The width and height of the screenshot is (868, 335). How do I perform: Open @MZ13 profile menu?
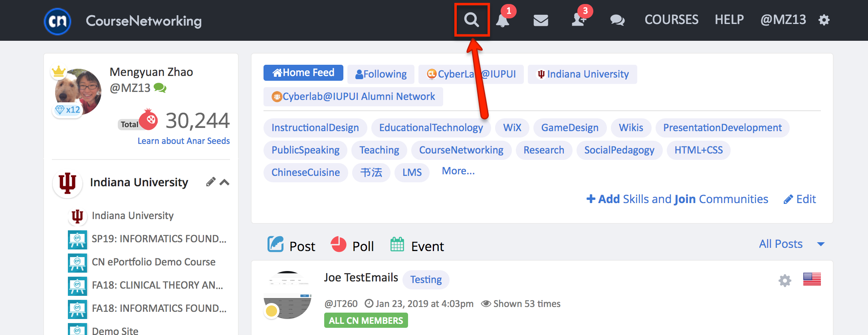(783, 20)
